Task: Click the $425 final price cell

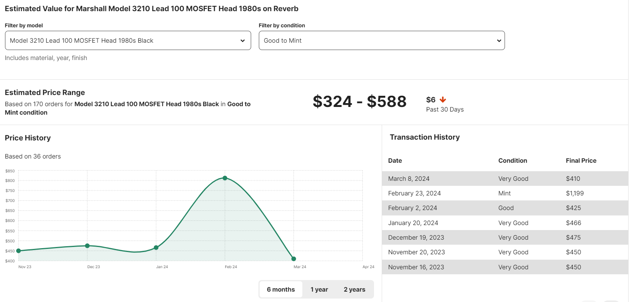Action: (574, 208)
